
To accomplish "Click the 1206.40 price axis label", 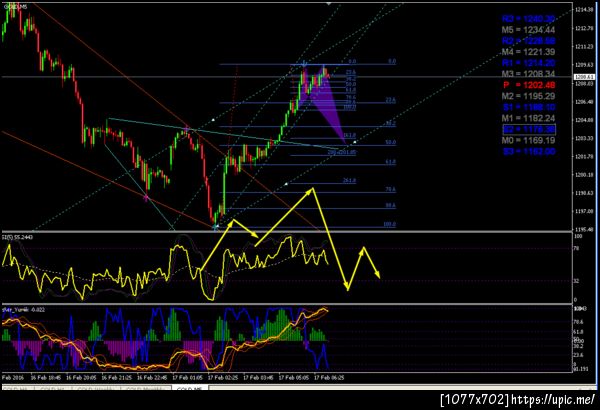I will (584, 102).
